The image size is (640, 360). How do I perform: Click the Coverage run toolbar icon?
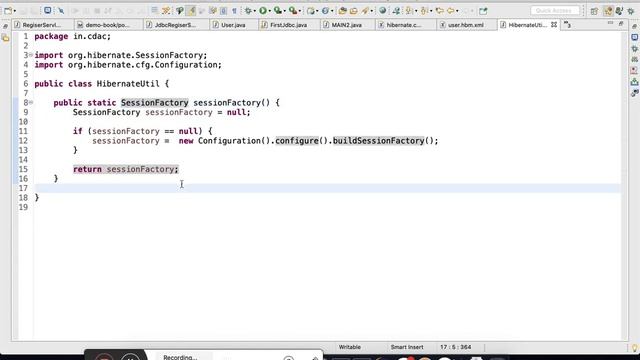tap(278, 11)
